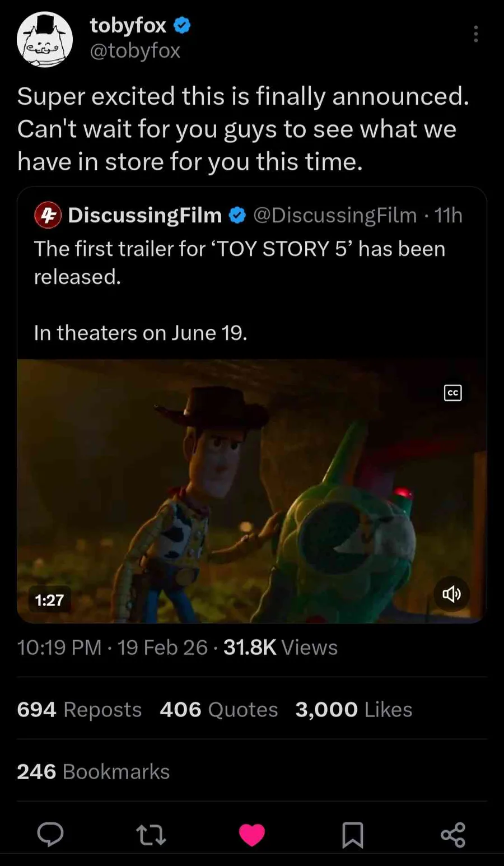Click the repost arrows icon
The height and width of the screenshot is (866, 504).
151,835
